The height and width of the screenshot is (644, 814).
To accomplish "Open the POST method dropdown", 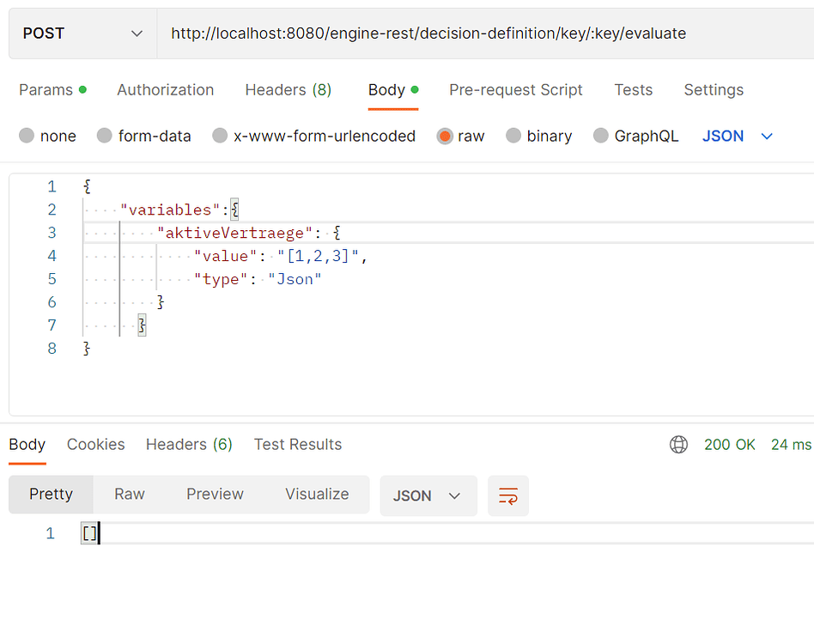I will pyautogui.click(x=82, y=33).
